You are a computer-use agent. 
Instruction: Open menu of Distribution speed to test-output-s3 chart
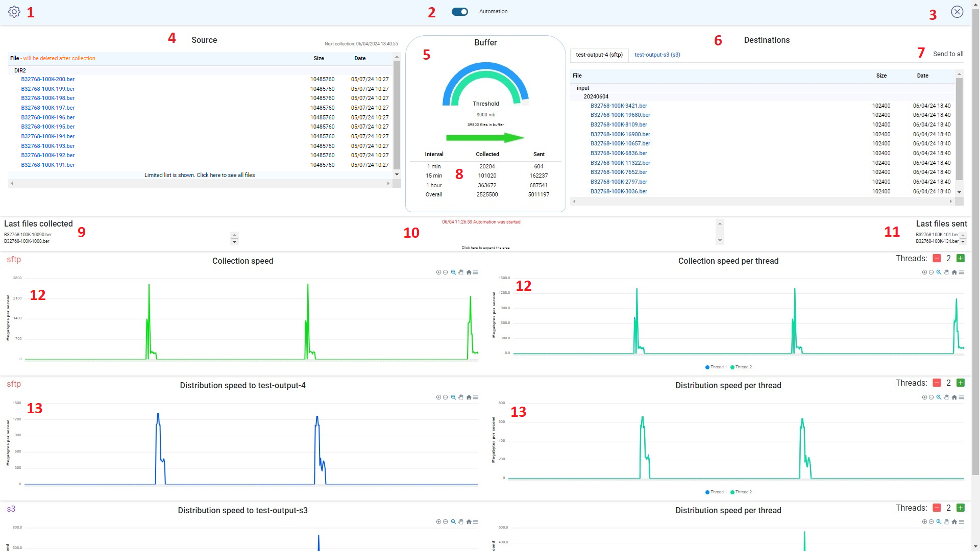tap(476, 522)
